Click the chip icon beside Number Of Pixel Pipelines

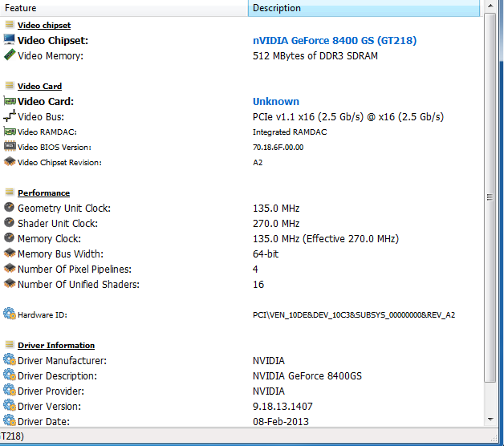(10, 268)
